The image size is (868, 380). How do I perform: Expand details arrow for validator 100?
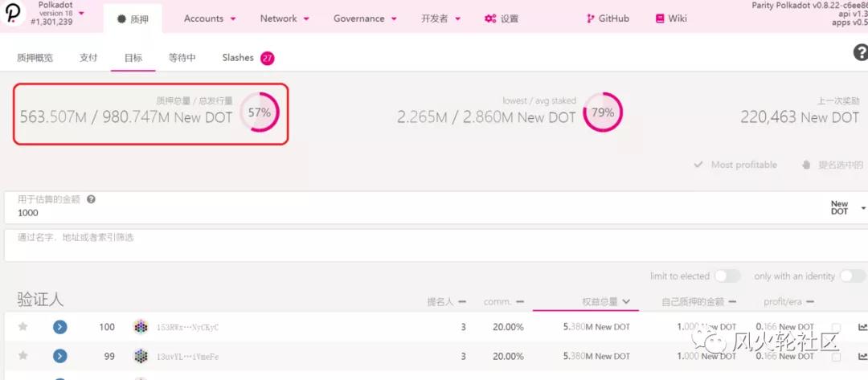coord(59,327)
